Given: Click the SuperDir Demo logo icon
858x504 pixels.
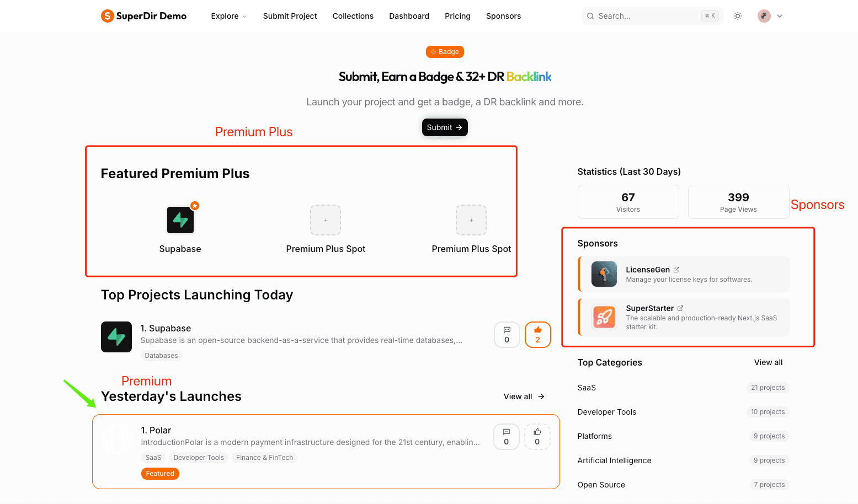Looking at the screenshot, I should click(107, 16).
